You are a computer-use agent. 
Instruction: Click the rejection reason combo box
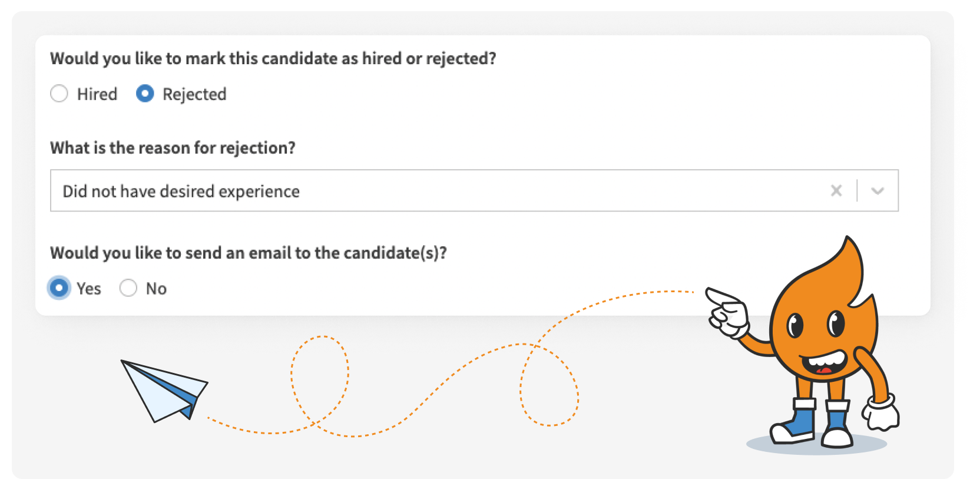click(x=471, y=190)
